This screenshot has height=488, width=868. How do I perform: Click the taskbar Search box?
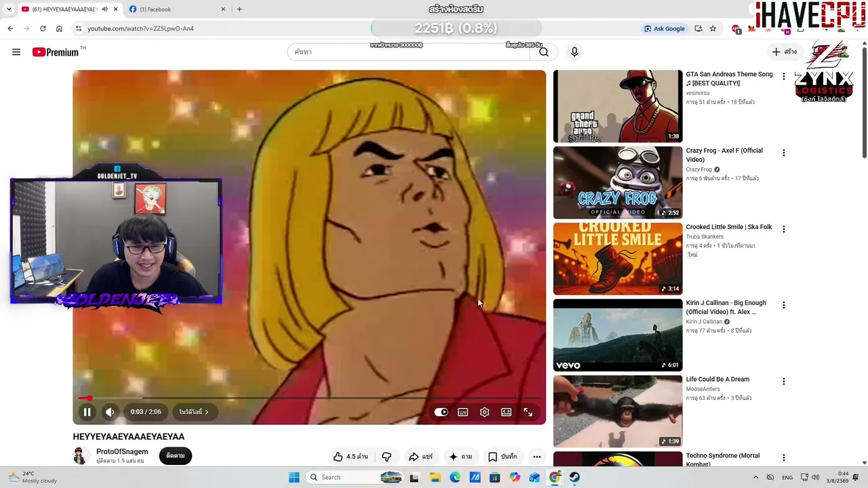click(355, 477)
